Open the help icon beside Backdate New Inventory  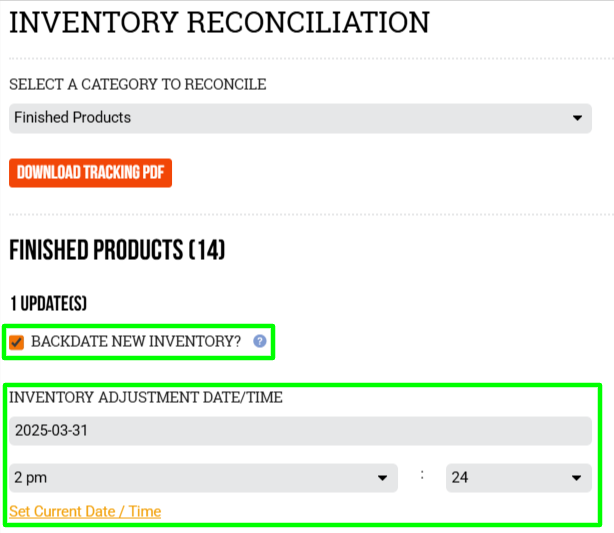(x=260, y=341)
